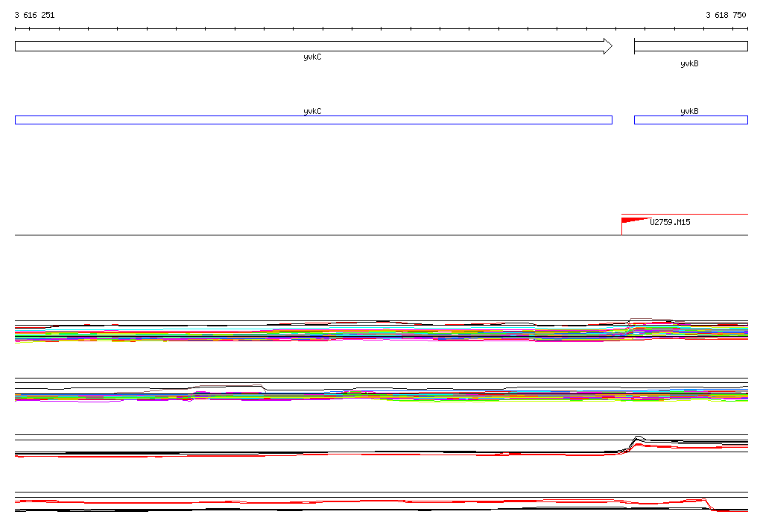Viewport: 763px width, 532px height.
Task: Click the yvkB gene box on top track
Action: [691, 46]
